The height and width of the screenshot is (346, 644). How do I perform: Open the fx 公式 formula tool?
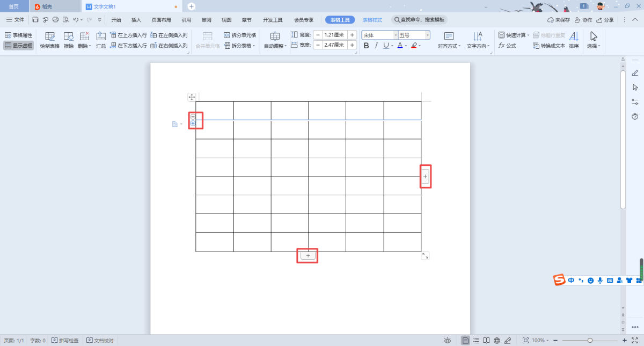coord(507,46)
